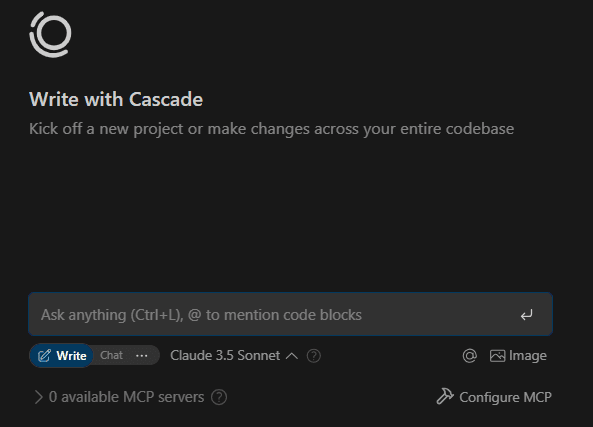The height and width of the screenshot is (427, 593).
Task: Click the Cascade swirl logo
Action: pyautogui.click(x=50, y=34)
